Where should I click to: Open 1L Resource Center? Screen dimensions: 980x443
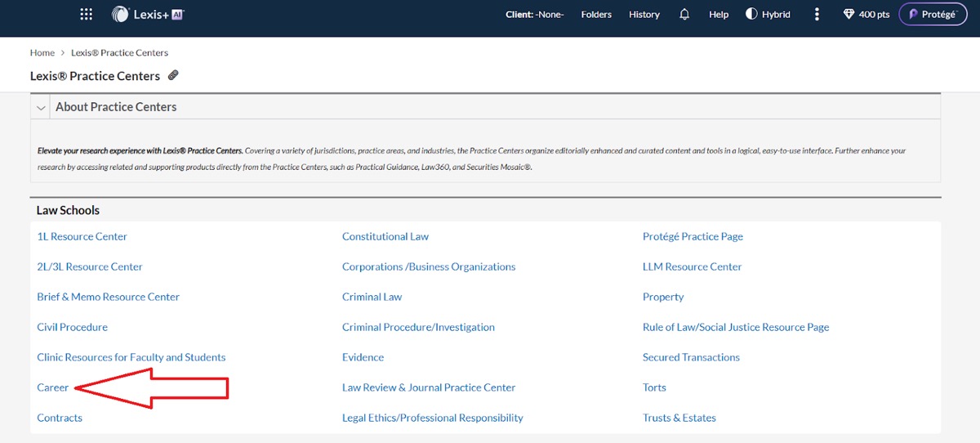[x=82, y=236]
